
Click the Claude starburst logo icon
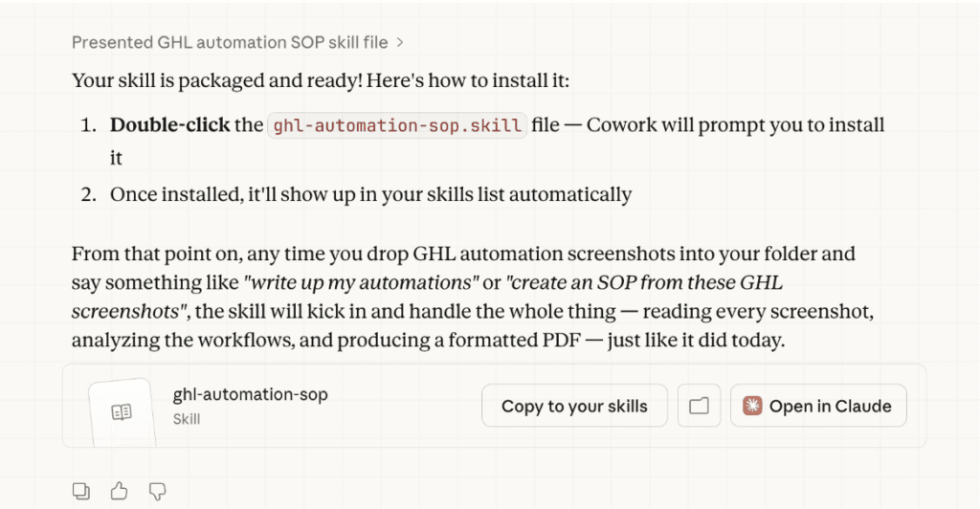pos(752,407)
